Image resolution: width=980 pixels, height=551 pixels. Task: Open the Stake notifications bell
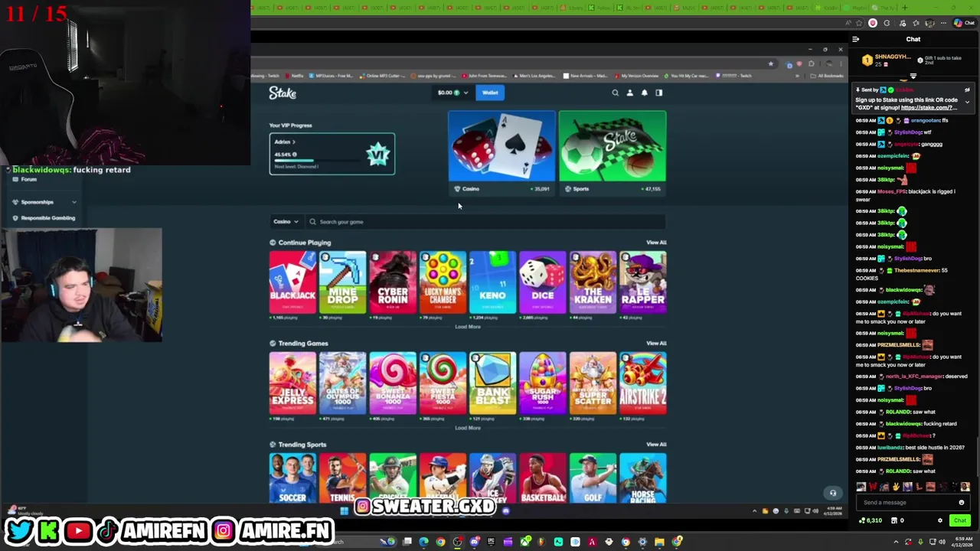point(644,93)
